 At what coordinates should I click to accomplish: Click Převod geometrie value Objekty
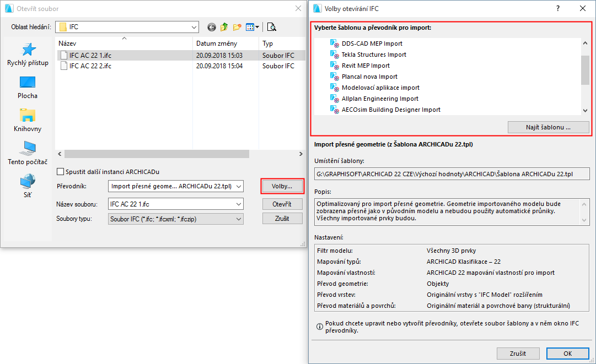point(438,284)
